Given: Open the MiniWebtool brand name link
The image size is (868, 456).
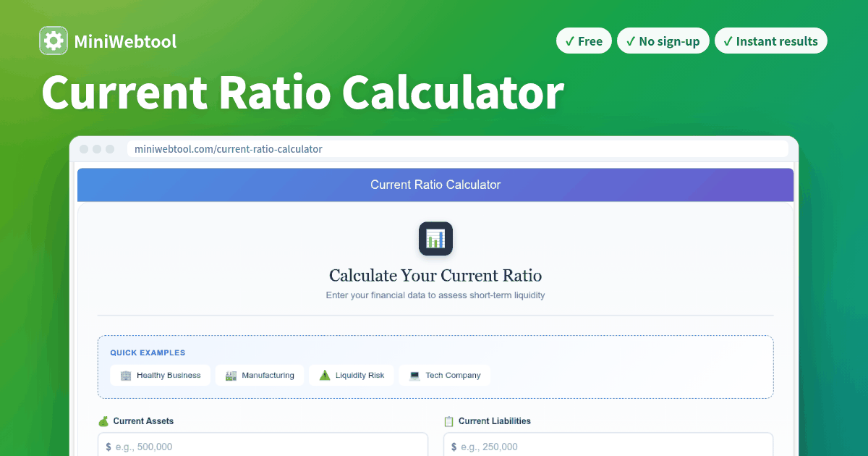Looking at the screenshot, I should (x=125, y=42).
